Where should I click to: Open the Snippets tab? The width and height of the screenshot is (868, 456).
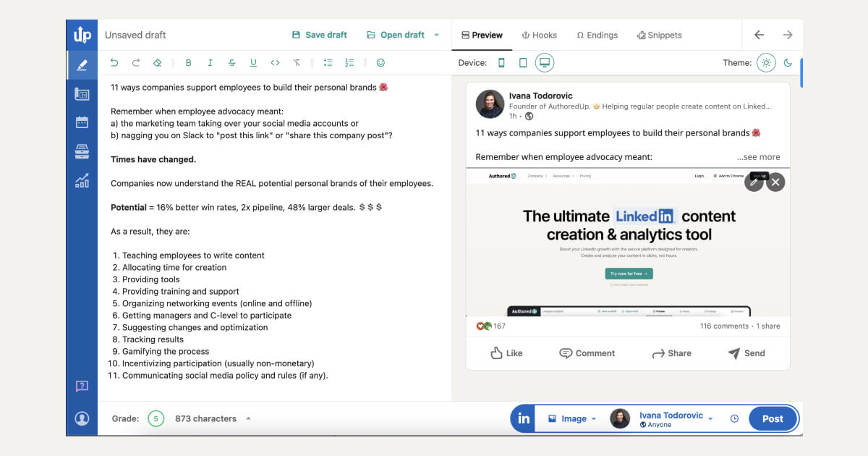point(659,35)
